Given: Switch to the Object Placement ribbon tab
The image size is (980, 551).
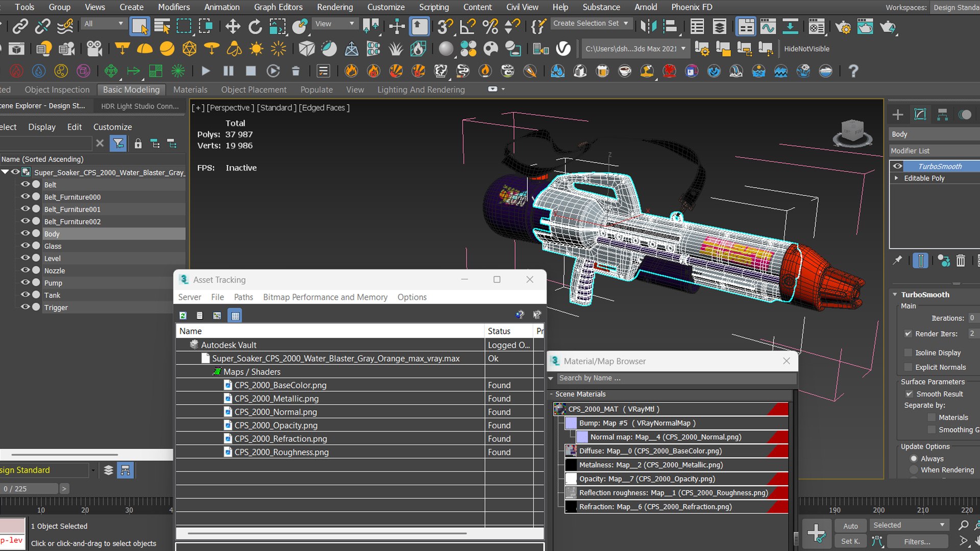Looking at the screenshot, I should [x=254, y=90].
